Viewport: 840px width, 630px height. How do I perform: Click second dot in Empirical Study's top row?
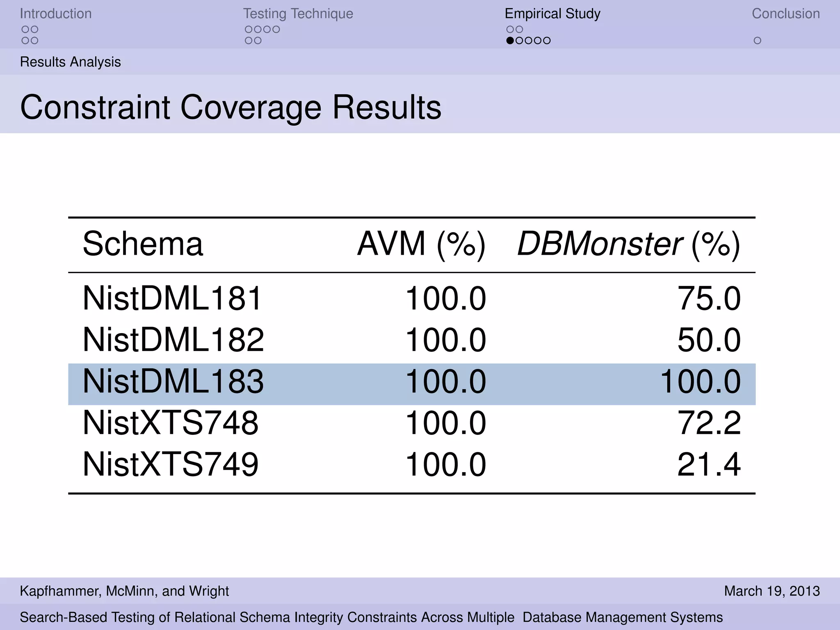(x=519, y=30)
